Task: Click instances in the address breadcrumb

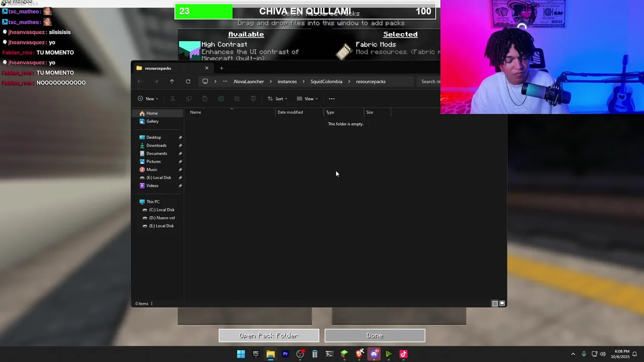Action: pyautogui.click(x=287, y=81)
